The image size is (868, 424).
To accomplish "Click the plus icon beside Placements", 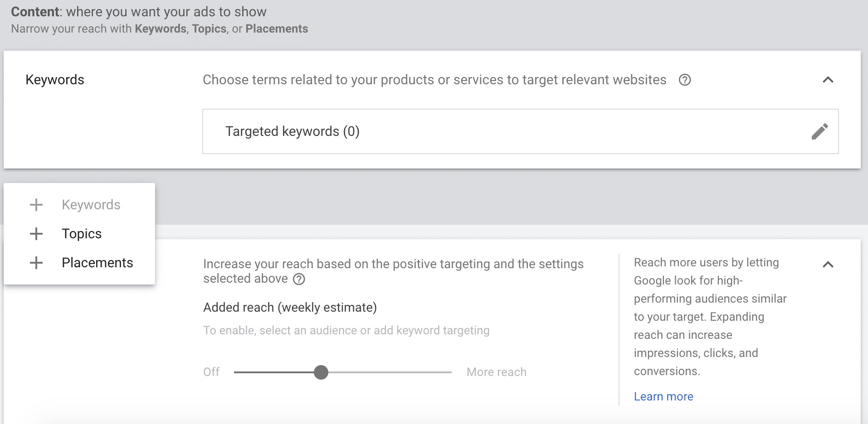I will pyautogui.click(x=36, y=262).
